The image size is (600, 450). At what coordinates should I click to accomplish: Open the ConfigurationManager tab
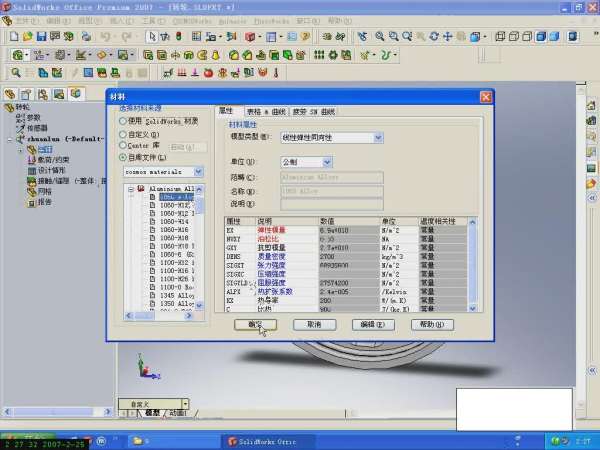point(42,94)
